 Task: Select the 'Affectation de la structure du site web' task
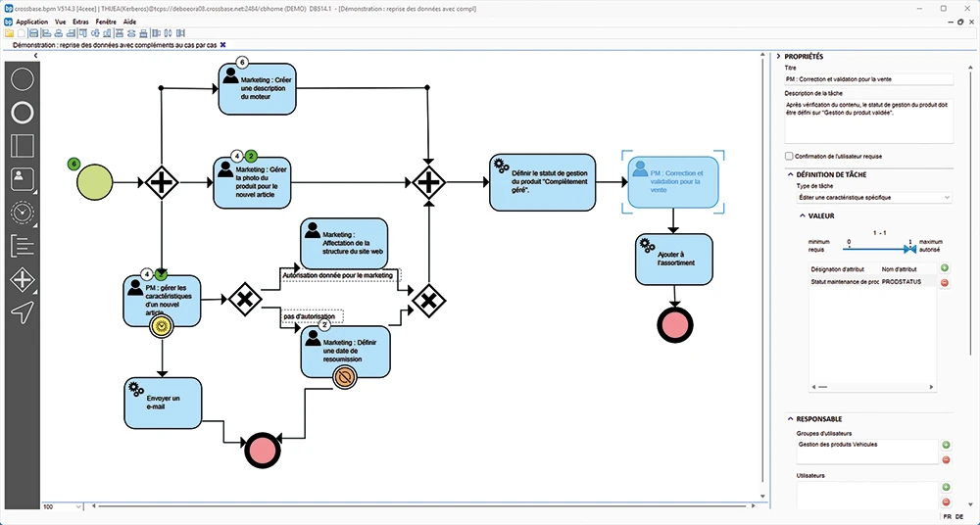344,244
